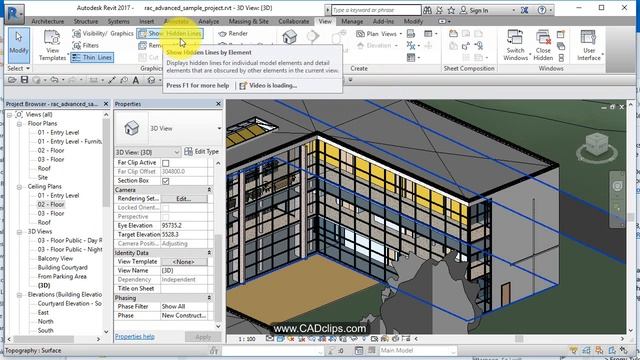
Task: Collapse Floor Plans tree node
Action: pos(19,124)
